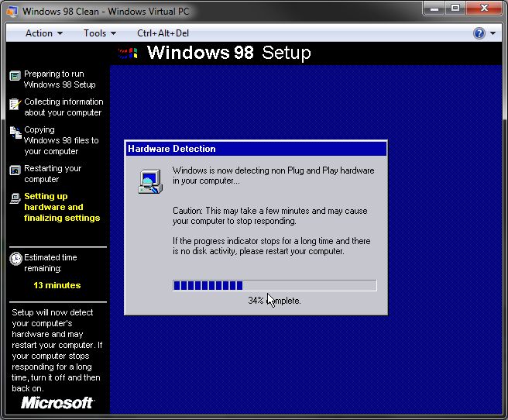Click the 'Restarting your computer' step text
Screen dimensions: 508x420
53,174
